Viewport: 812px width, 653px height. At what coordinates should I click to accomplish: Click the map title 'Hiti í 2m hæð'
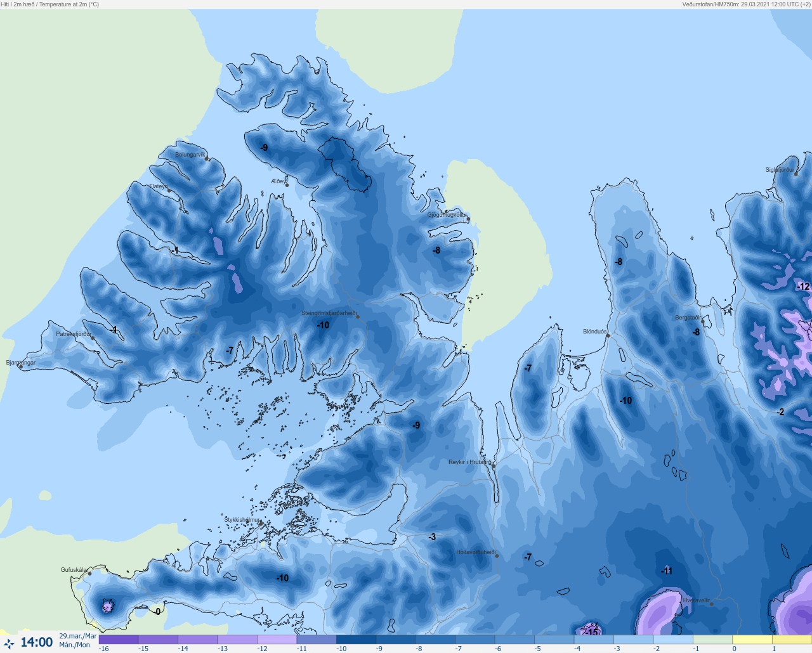pyautogui.click(x=18, y=4)
